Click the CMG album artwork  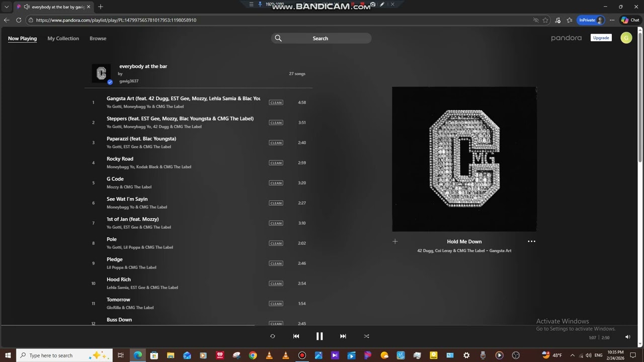(464, 159)
